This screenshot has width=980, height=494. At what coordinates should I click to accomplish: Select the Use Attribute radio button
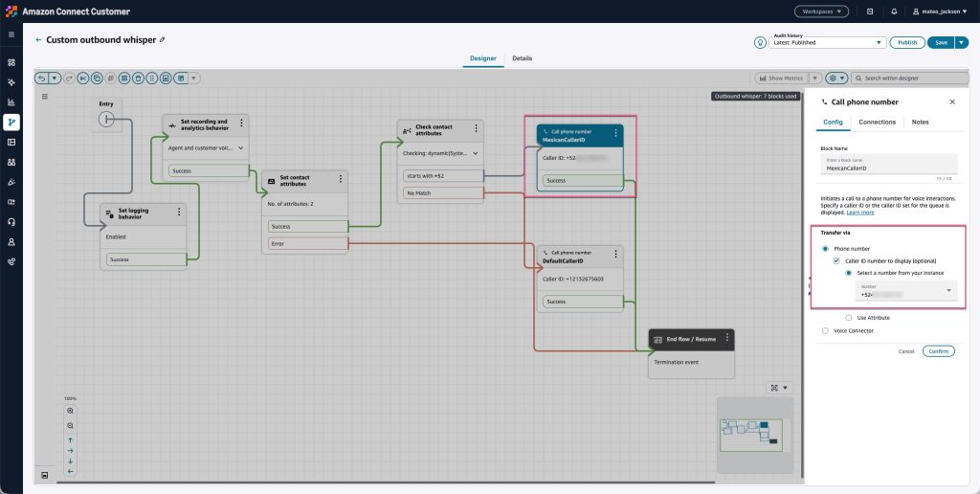coord(848,318)
